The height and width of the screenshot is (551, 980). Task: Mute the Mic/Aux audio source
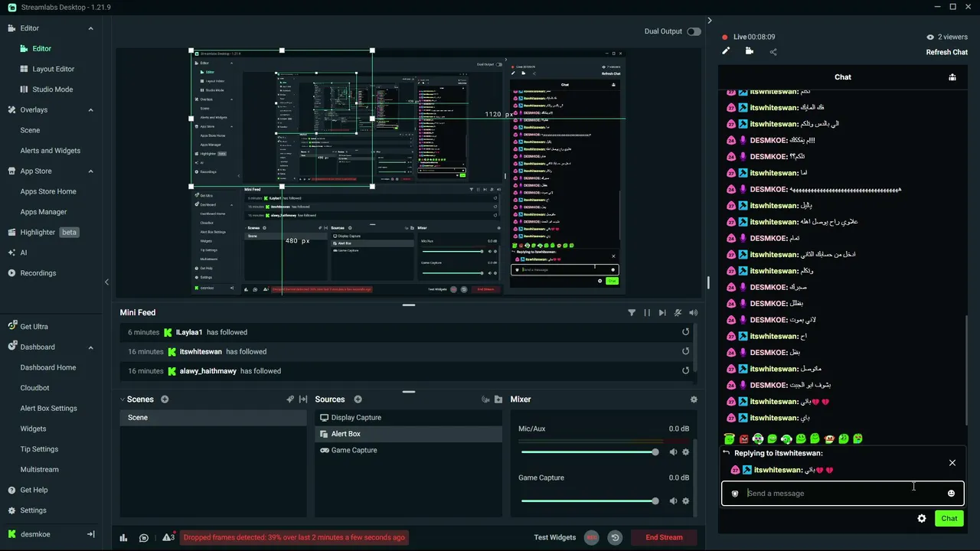(x=673, y=452)
